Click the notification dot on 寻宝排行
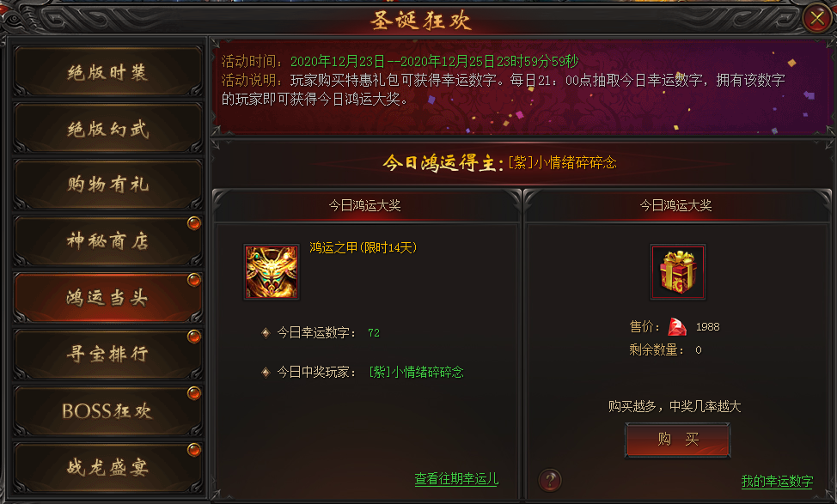837x504 pixels. tap(193, 337)
